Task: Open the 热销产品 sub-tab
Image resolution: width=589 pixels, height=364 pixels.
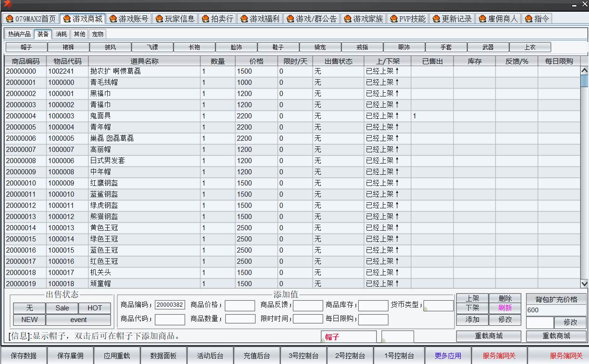Action: point(19,34)
